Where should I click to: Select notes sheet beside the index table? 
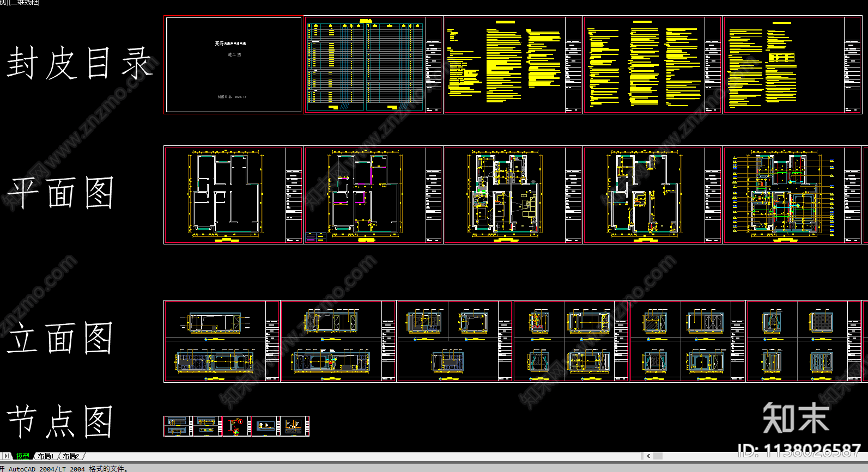[x=513, y=65]
